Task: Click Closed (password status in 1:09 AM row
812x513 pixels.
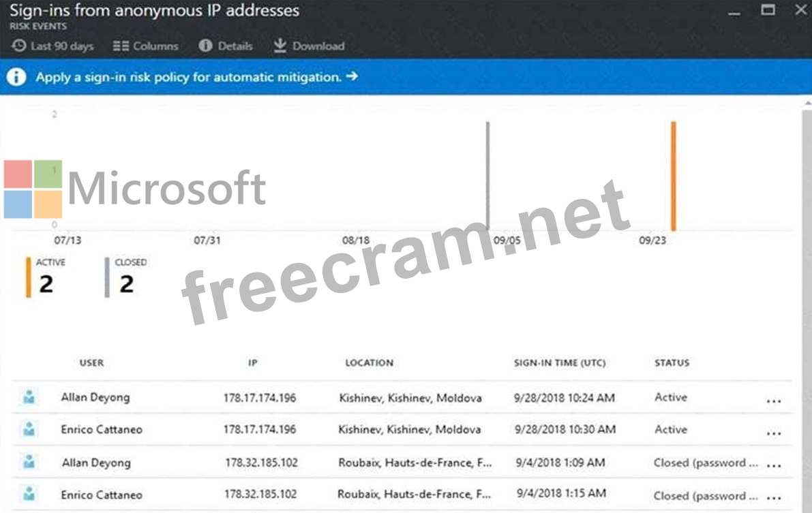Action: [706, 463]
